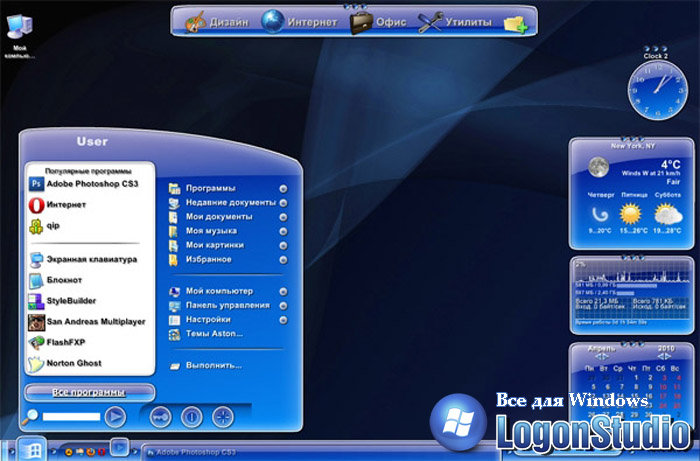Launch San Andreas Multiplayer
Image resolution: width=700 pixels, height=461 pixels.
87,322
